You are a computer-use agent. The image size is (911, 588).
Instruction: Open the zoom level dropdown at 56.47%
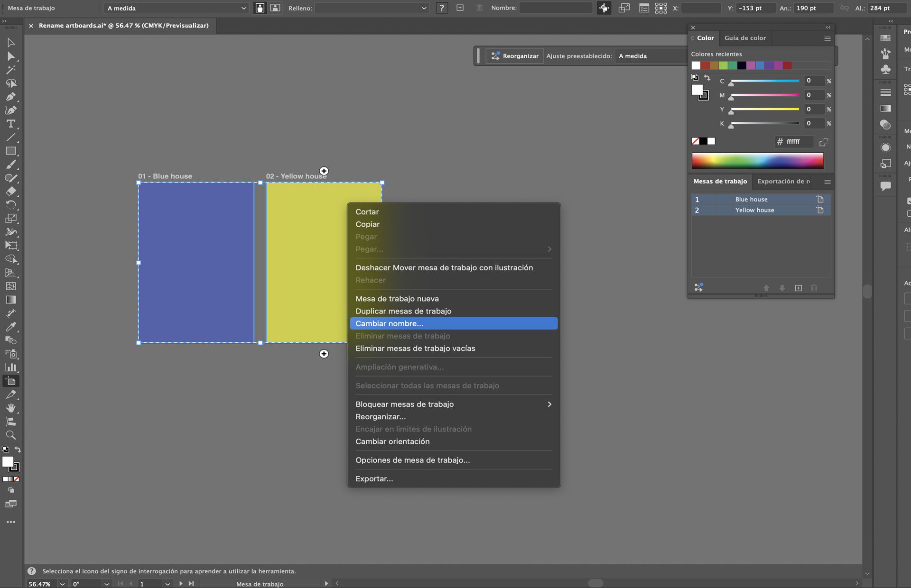coord(62,584)
